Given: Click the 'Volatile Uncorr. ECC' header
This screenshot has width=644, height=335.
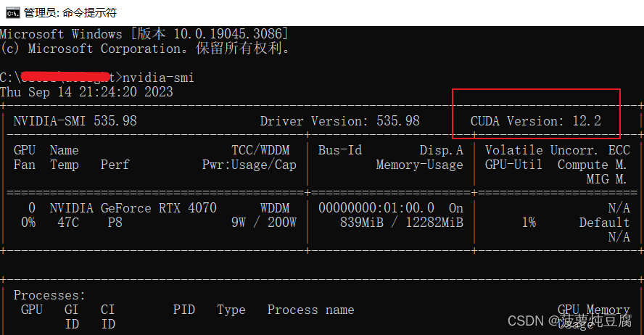Looking at the screenshot, I should pyautogui.click(x=558, y=150).
